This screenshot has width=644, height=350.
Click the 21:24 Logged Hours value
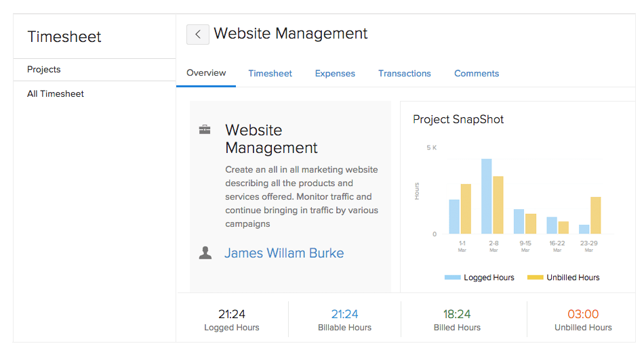(x=232, y=314)
